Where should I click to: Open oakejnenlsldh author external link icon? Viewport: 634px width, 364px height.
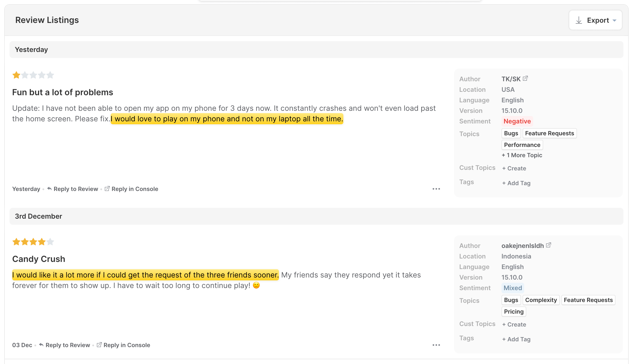coord(548,245)
